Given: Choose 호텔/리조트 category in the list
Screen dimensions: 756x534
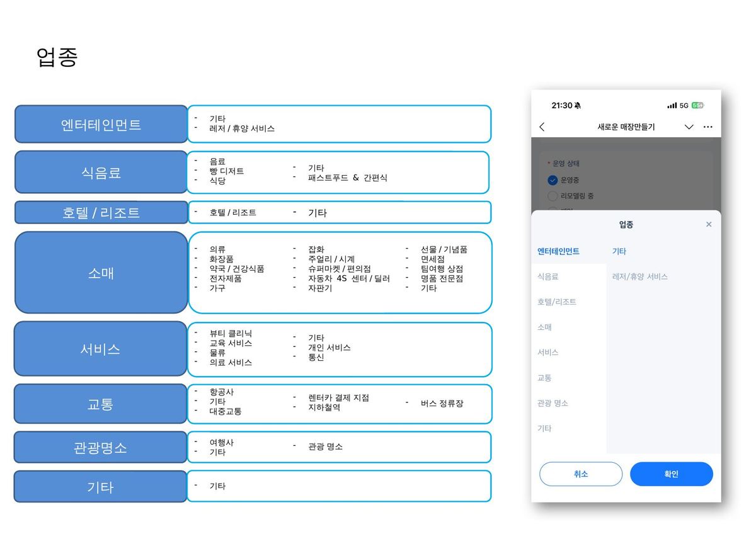Looking at the screenshot, I should tap(556, 302).
